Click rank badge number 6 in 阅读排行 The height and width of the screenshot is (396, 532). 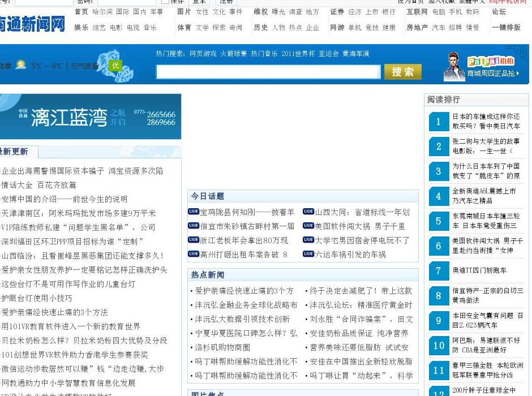(439, 246)
